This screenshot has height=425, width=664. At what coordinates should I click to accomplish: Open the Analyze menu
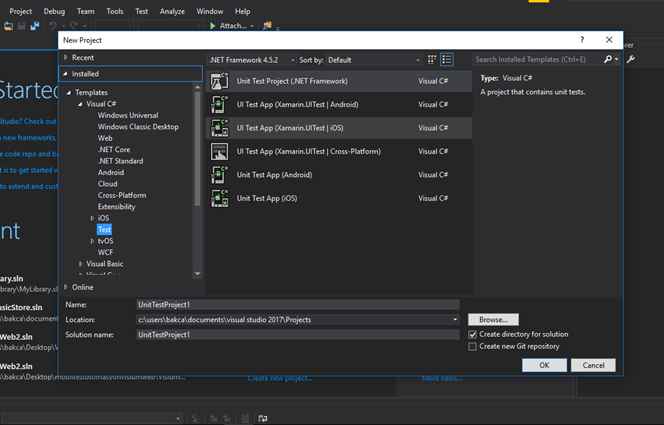(172, 11)
